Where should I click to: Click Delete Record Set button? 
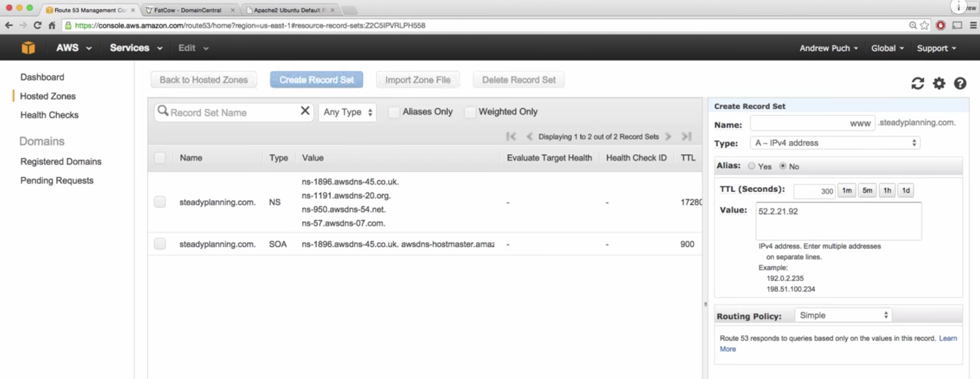[x=519, y=80]
